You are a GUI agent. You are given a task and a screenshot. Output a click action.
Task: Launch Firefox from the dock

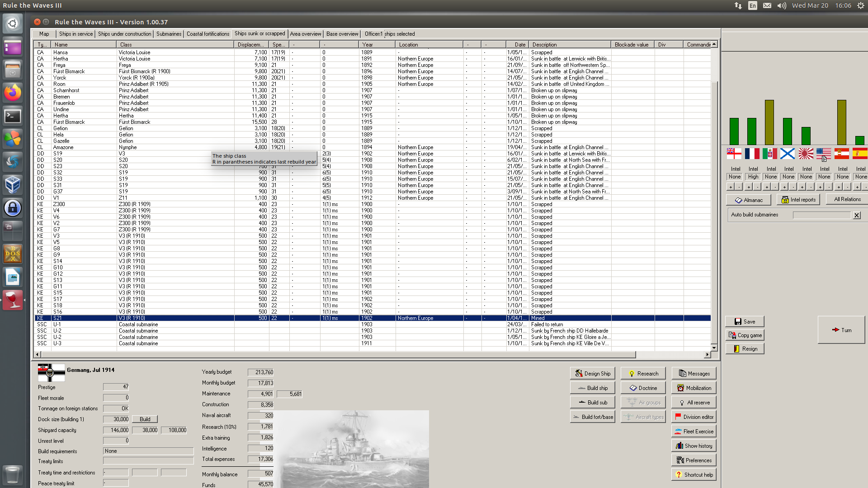tap(13, 93)
